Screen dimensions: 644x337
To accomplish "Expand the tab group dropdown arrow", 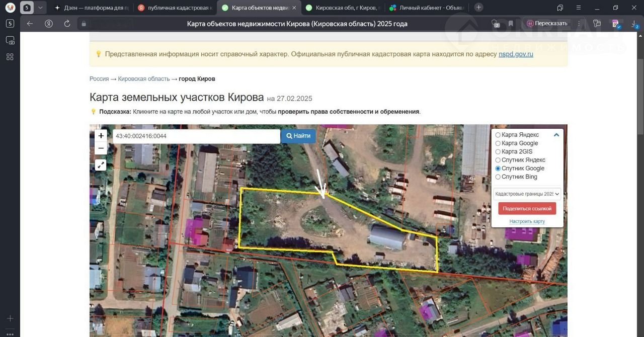I will click(40, 8).
